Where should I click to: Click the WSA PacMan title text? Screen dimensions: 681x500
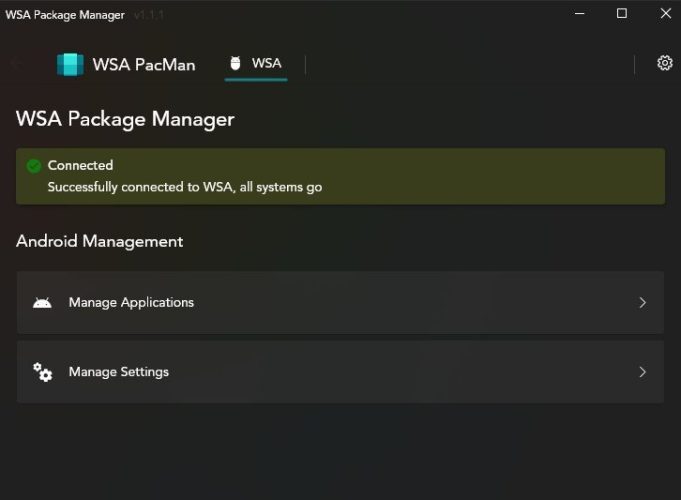144,65
